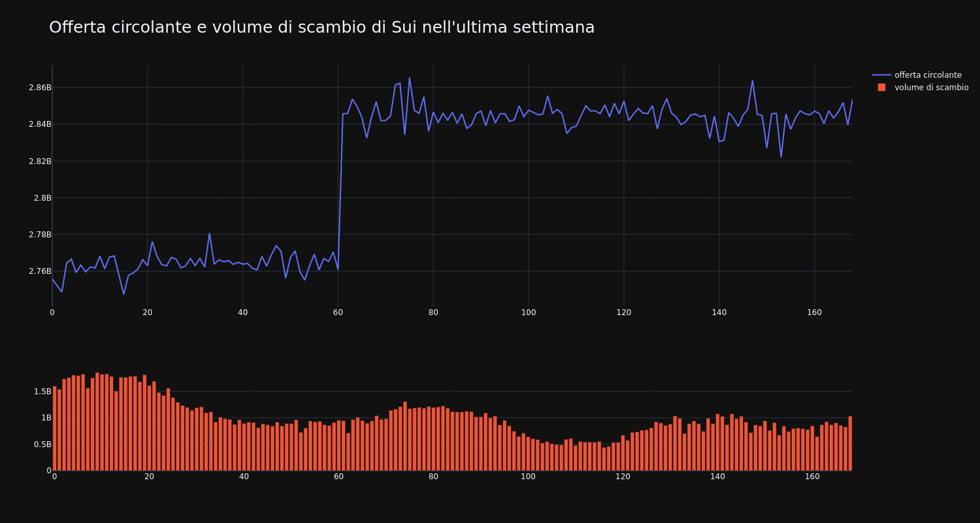The height and width of the screenshot is (523, 980).
Task: Click the 2.8B y-axis label
Action: coord(42,197)
